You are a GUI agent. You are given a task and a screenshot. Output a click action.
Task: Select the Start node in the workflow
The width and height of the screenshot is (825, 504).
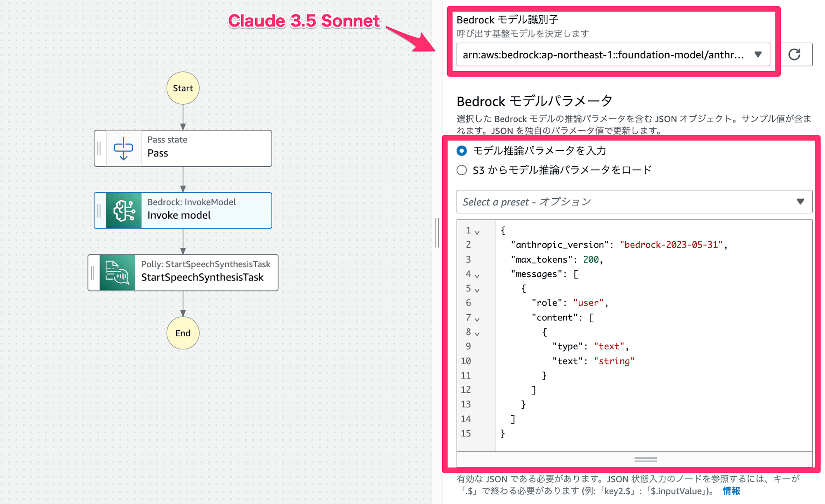pos(183,88)
